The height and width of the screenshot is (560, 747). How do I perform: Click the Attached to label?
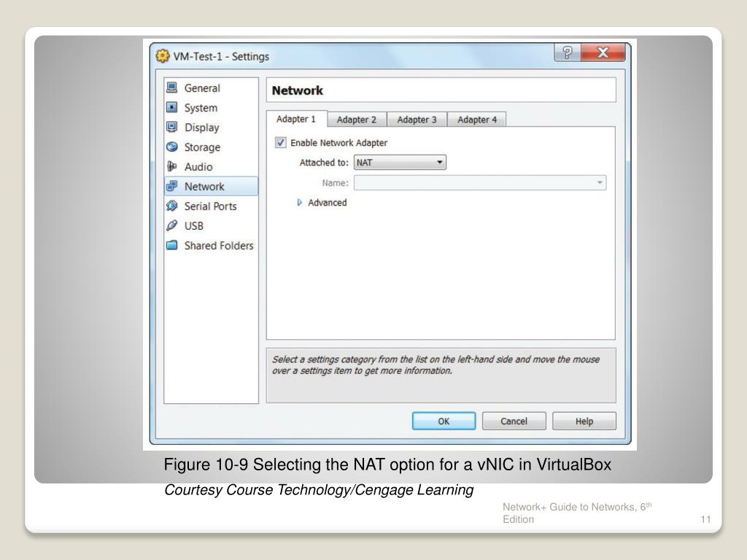(324, 163)
